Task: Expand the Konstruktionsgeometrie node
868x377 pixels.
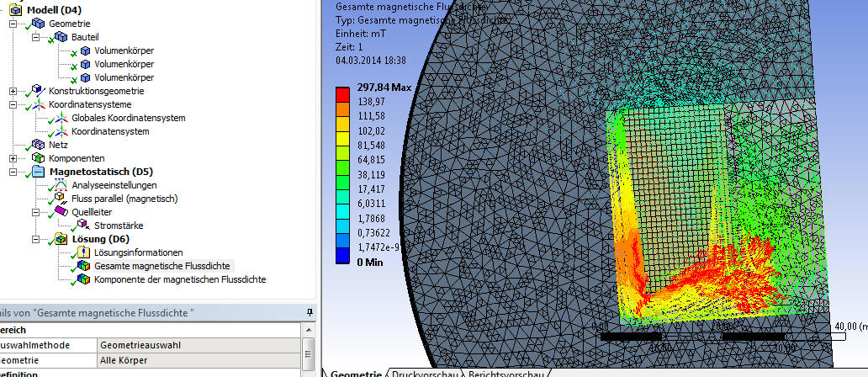Action: tap(13, 91)
